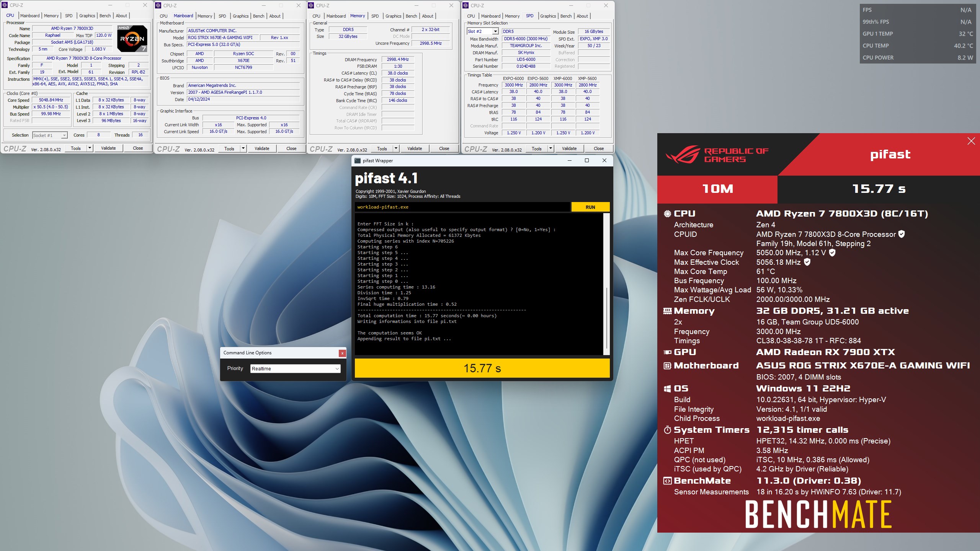980x551 pixels.
Task: Click the Memory module icon in the BenchMate panel
Action: pyautogui.click(x=667, y=311)
